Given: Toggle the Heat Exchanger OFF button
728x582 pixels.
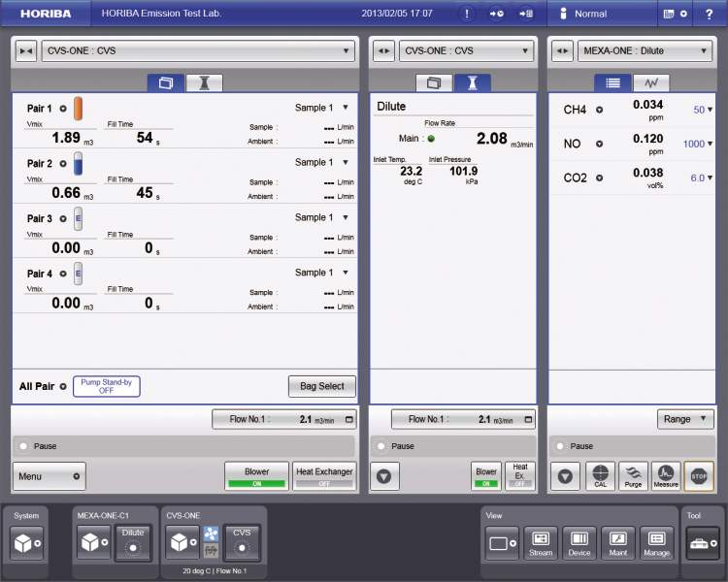Looking at the screenshot, I should (324, 476).
